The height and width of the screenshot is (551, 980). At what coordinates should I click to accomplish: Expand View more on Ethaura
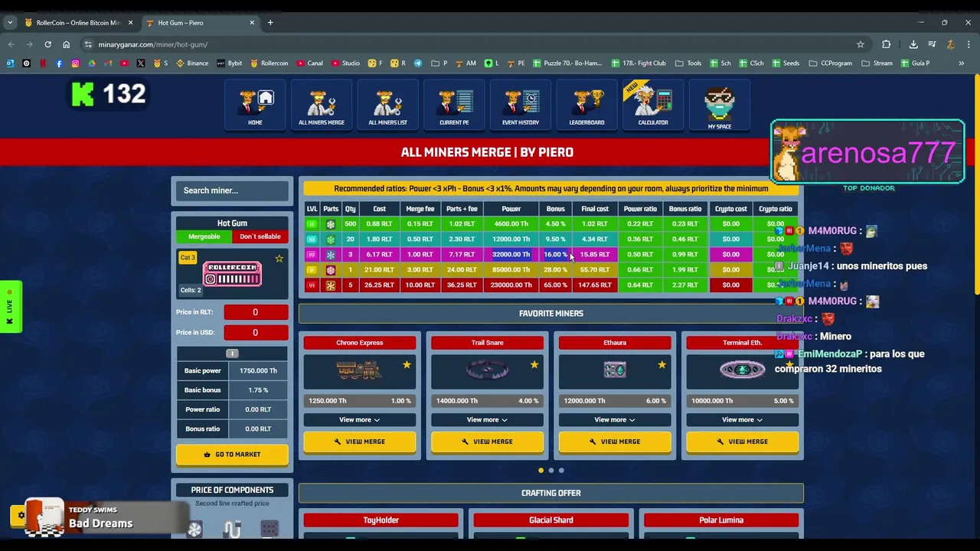click(x=615, y=419)
